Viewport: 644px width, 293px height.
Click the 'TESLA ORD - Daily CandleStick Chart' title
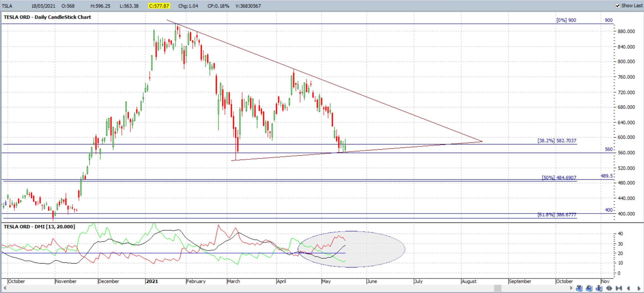point(47,17)
